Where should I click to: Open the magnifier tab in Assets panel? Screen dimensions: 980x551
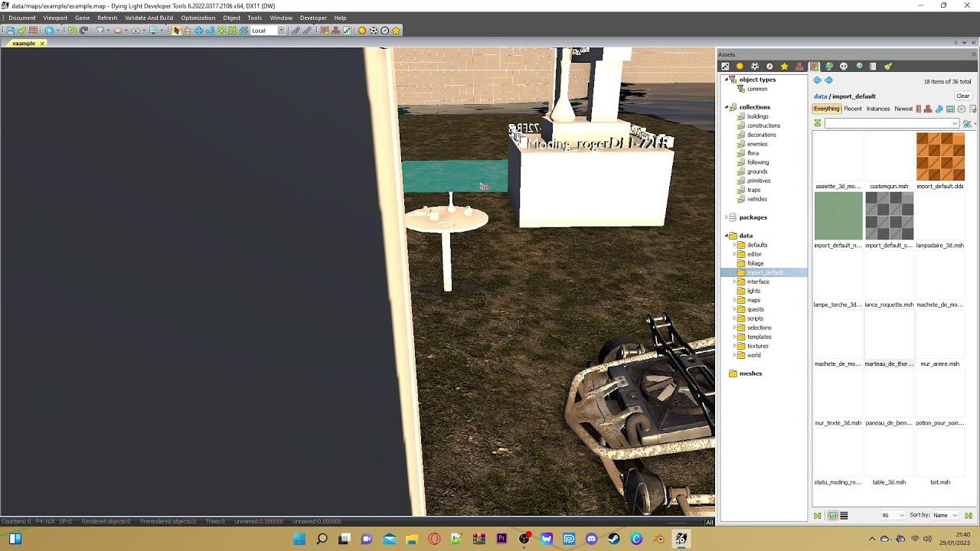860,67
